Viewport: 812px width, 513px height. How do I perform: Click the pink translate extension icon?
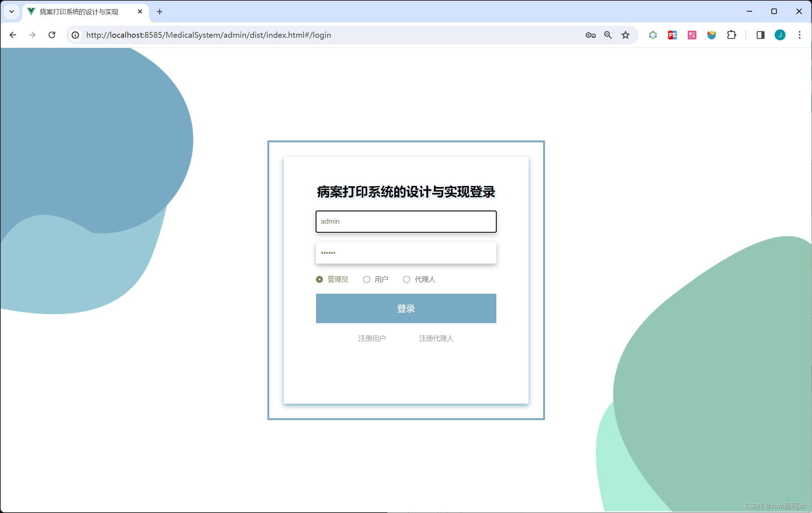coord(692,35)
